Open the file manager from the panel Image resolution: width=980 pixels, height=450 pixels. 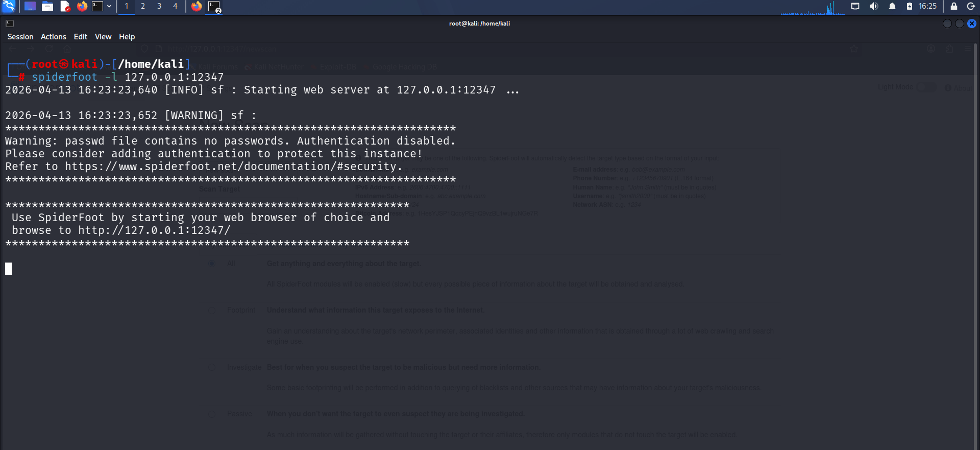point(47,6)
